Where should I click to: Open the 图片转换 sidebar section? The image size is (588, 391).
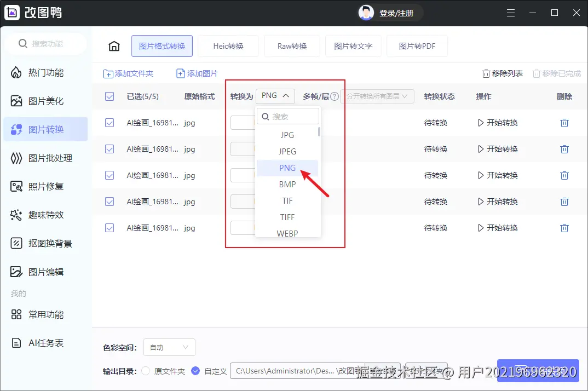pyautogui.click(x=45, y=129)
